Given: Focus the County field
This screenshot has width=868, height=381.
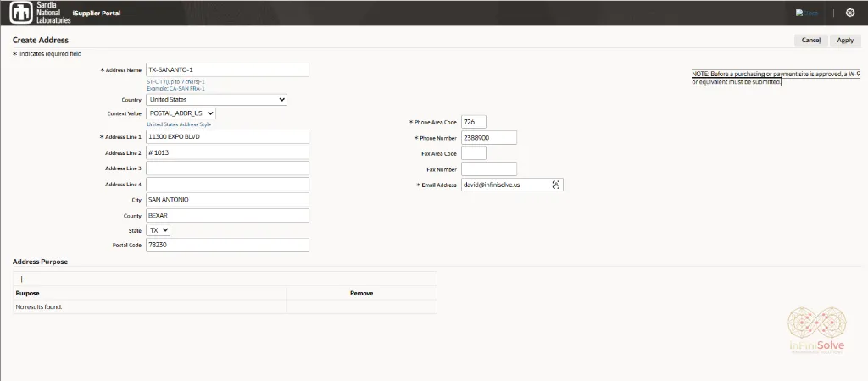Looking at the screenshot, I should point(227,216).
